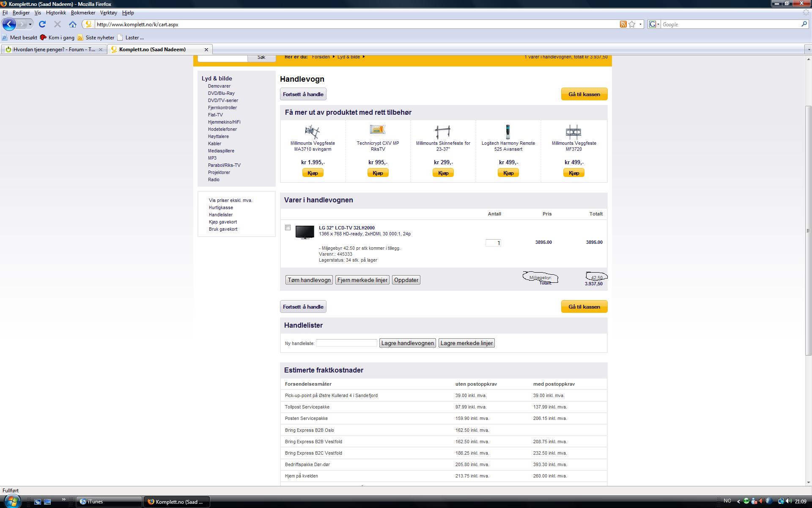Screen dimensions: 812x508
Task: Click the LG 32" LCD-TV thumbnail
Action: 304,232
